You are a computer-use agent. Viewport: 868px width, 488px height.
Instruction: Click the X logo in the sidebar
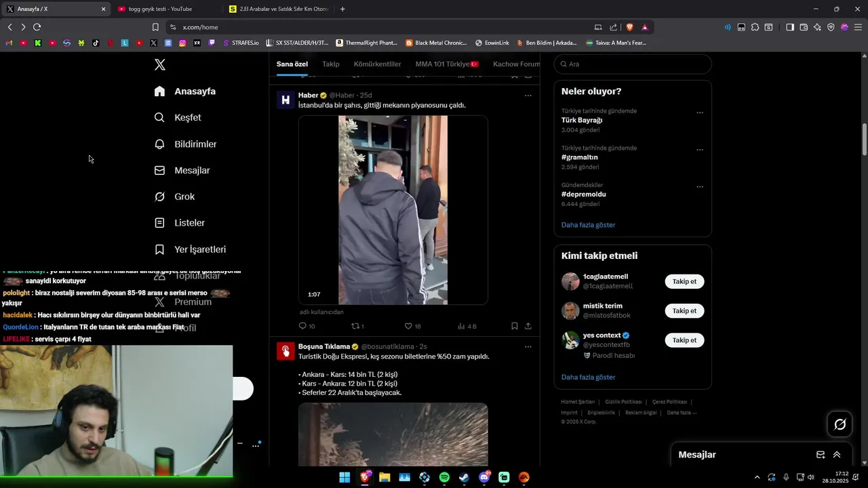point(160,64)
